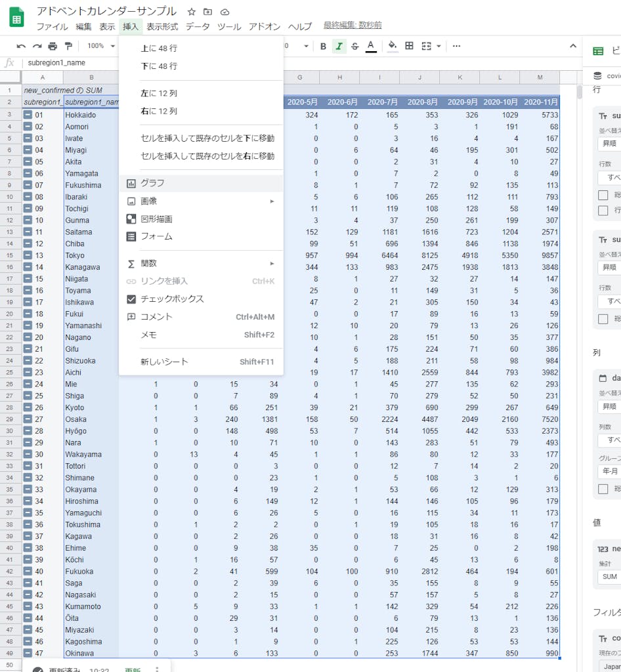The height and width of the screenshot is (672, 621).
Task: Select column M by its header
Action: pos(540,77)
